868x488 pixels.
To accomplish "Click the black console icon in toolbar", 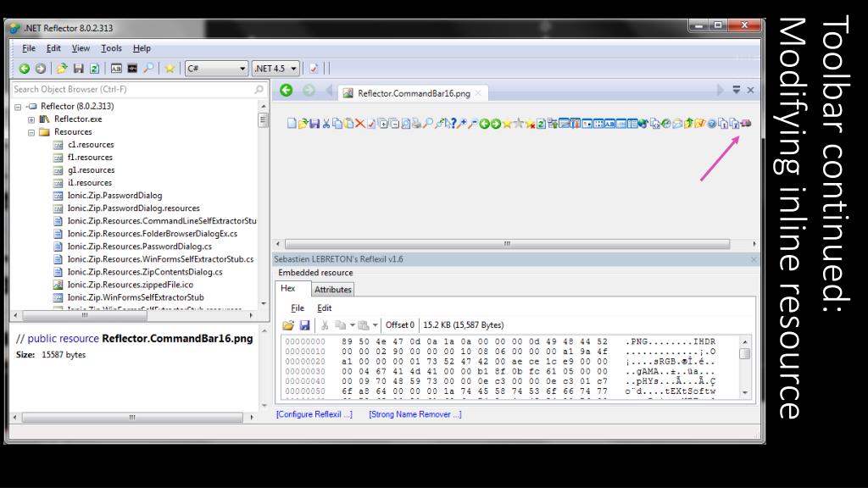I will click(132, 69).
